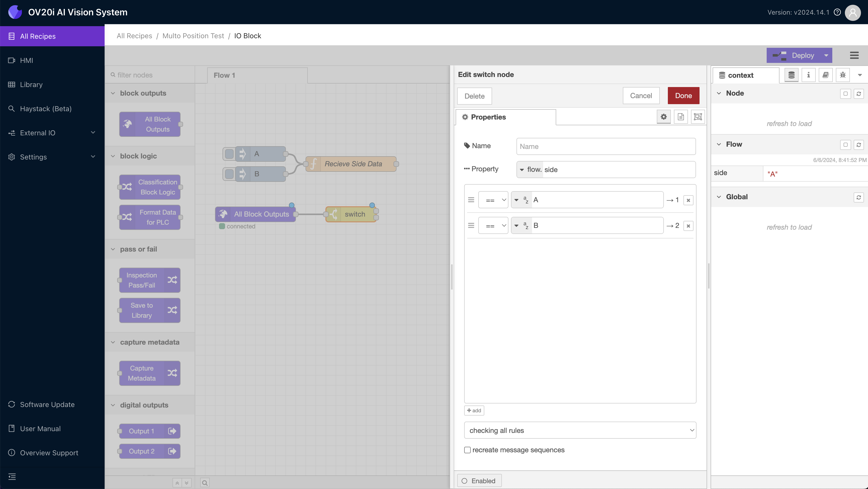Viewport: 868px width, 489px height.
Task: Collapse the block logic category
Action: (x=113, y=156)
